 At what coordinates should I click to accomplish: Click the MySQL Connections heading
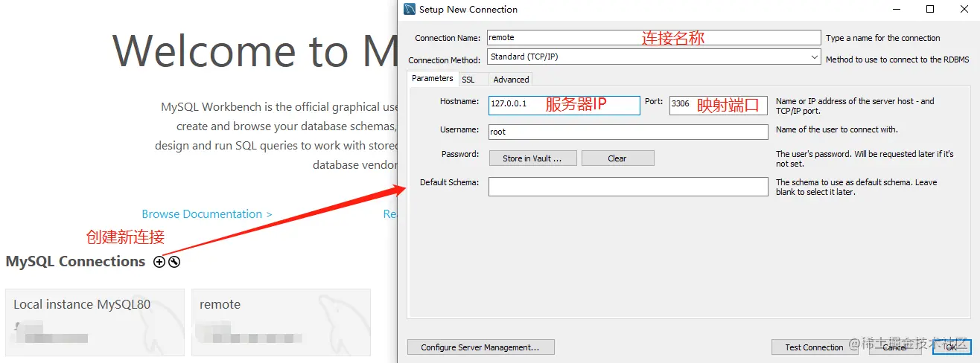point(75,262)
